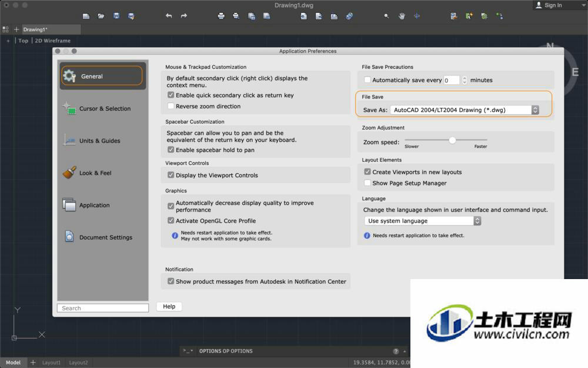Viewport: 588px width, 368px height.
Task: Click the Search field in preferences
Action: tap(103, 308)
